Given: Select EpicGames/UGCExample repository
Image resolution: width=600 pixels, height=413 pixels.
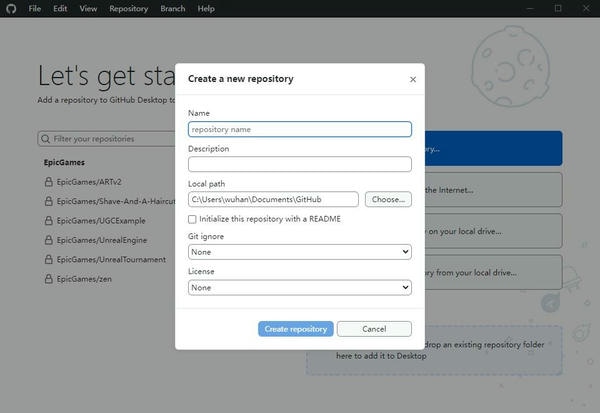Looking at the screenshot, I should coord(101,221).
